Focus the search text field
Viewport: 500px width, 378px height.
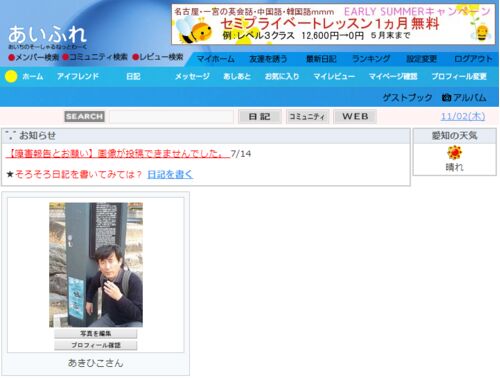click(171, 117)
